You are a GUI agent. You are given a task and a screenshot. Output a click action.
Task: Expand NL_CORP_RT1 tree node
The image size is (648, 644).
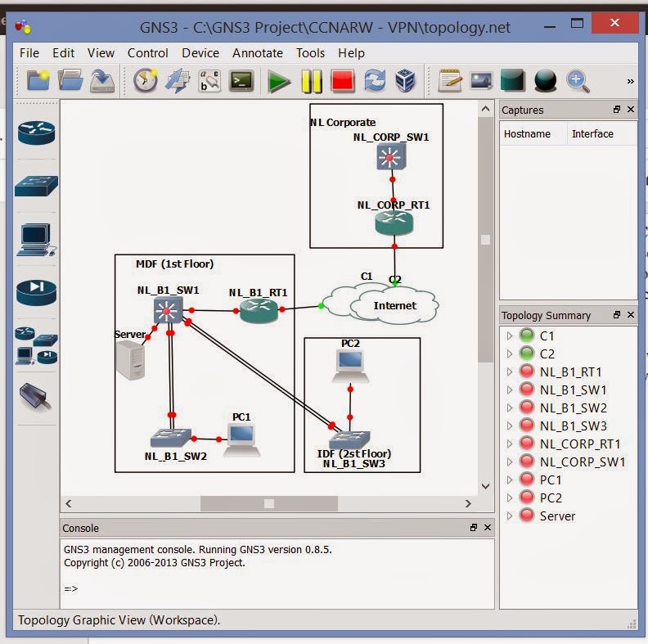click(510, 444)
